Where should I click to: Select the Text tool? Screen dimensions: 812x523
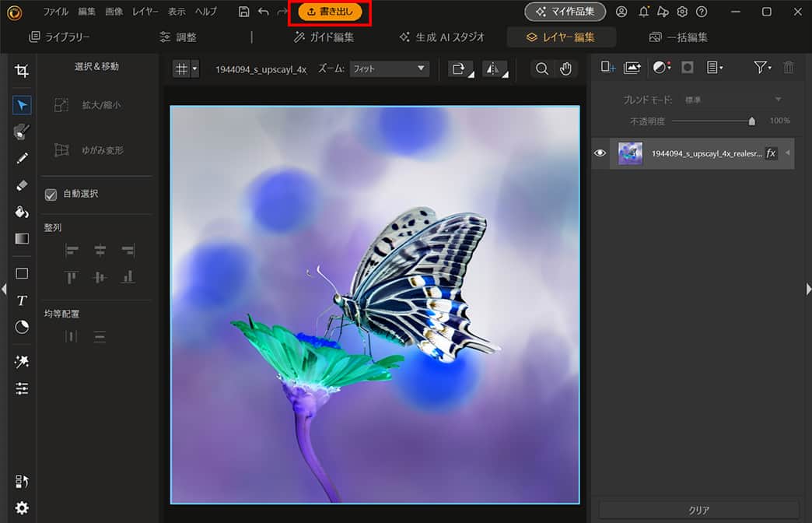pos(22,300)
